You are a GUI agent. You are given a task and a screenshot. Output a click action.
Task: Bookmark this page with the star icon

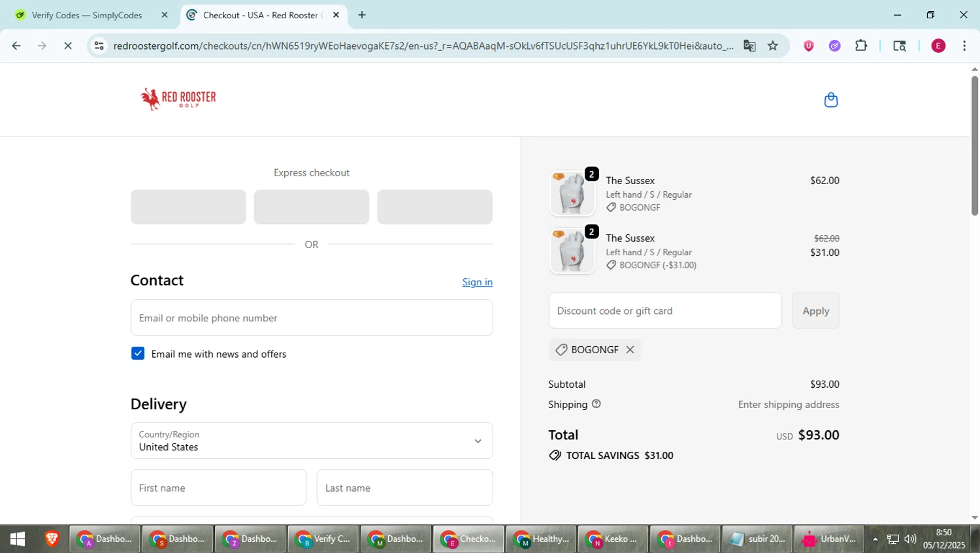(773, 46)
